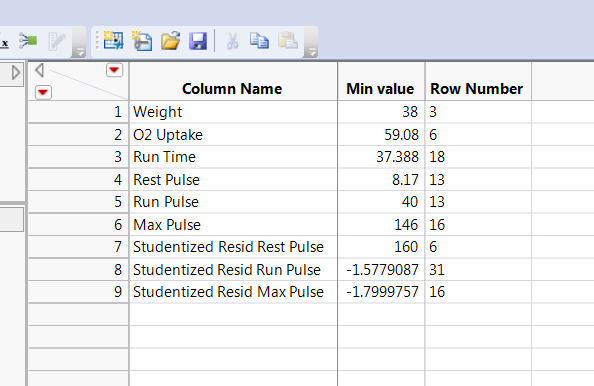Click the green Run Script icon
The image size is (594, 386).
coord(28,41)
